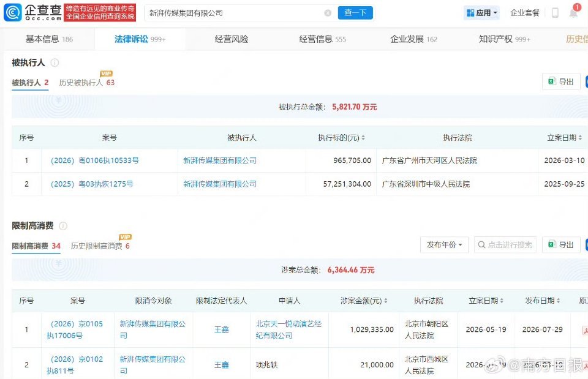
Task: Open case (2026)京0105执17006号
Action: pos(75,330)
